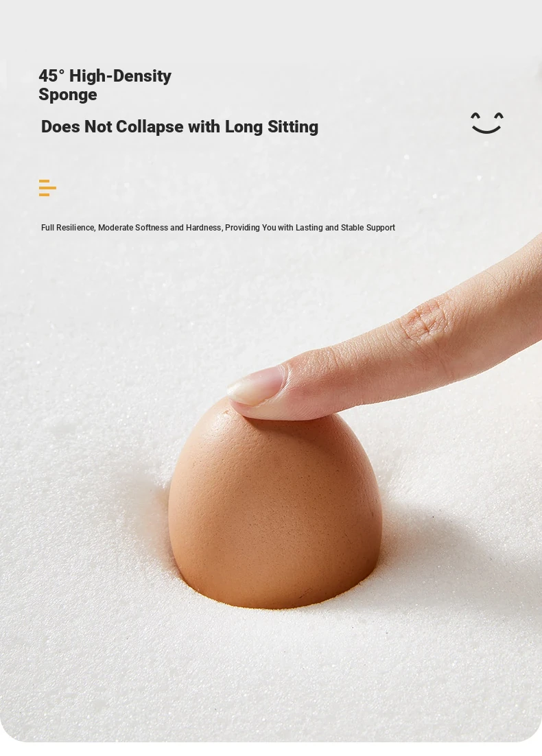Image resolution: width=542 pixels, height=756 pixels.
Task: Click the '45° High-Density' heading line
Action: (105, 75)
